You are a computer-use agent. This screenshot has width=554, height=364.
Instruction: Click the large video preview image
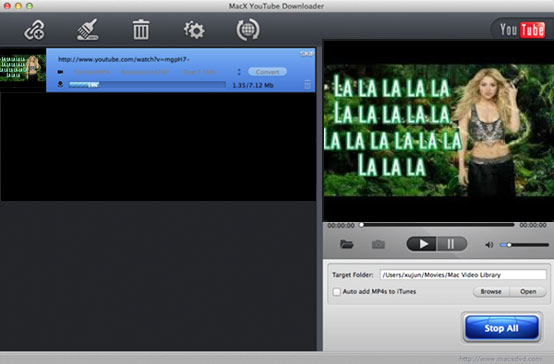(439, 130)
